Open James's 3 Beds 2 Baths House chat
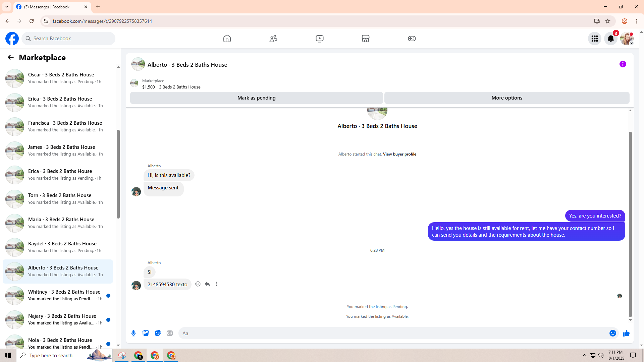Viewport: 644px width, 362px height. coord(58,150)
